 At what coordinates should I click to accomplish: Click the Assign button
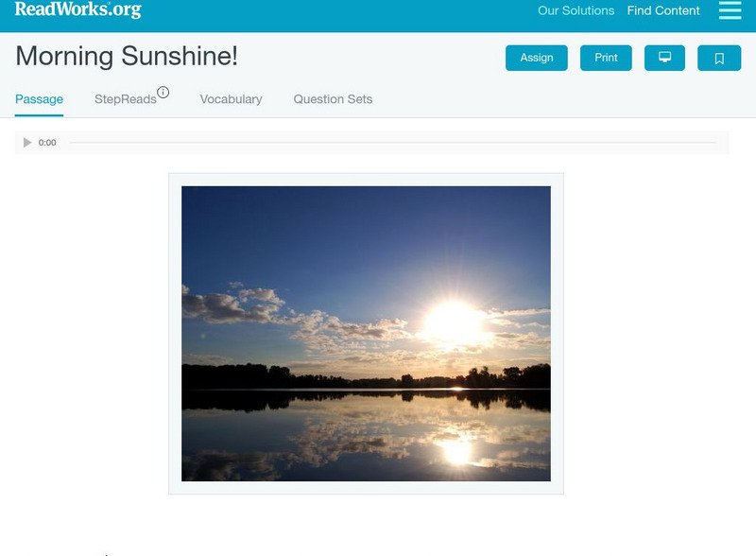(536, 58)
